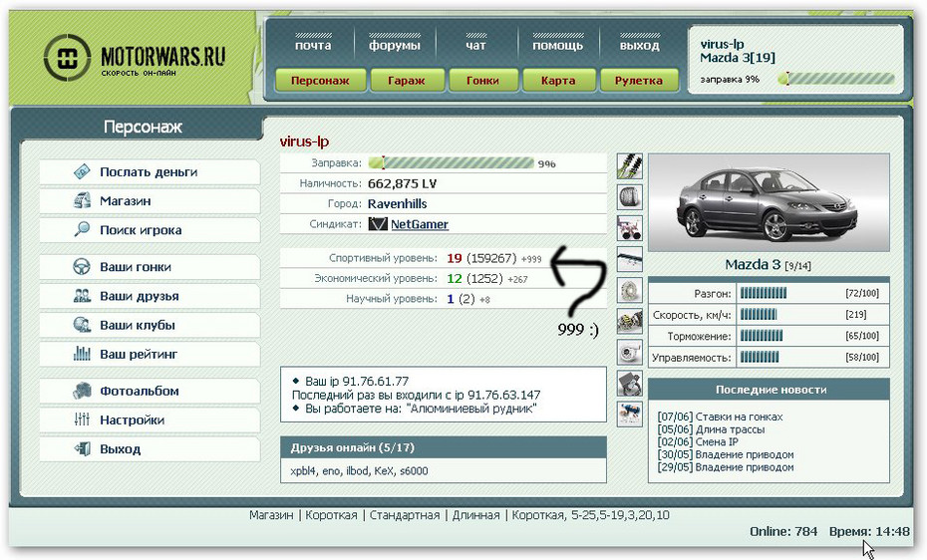Open the turbocharger part icon
Viewport: 927px width, 560px height.
click(x=630, y=352)
